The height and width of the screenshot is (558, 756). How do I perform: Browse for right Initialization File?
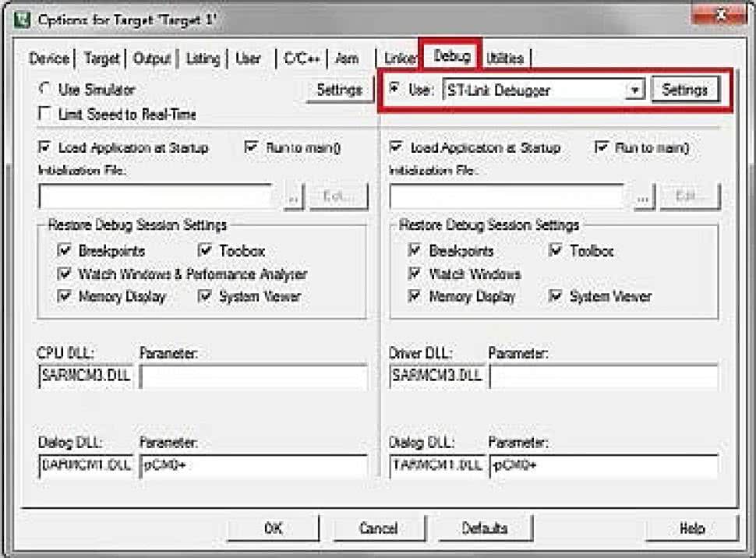click(643, 197)
